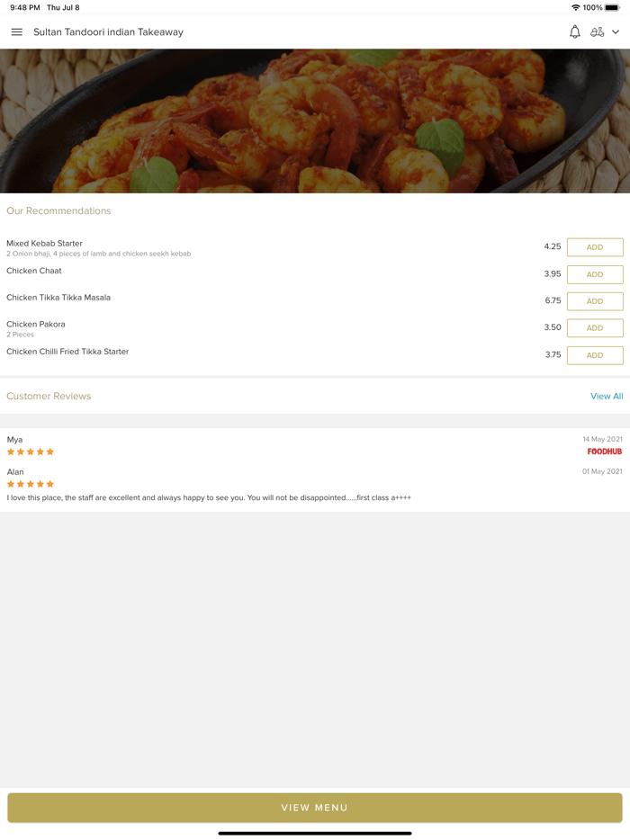The height and width of the screenshot is (840, 630).
Task: Add Chicken Tikka Tikka Masala to order
Action: (x=594, y=300)
